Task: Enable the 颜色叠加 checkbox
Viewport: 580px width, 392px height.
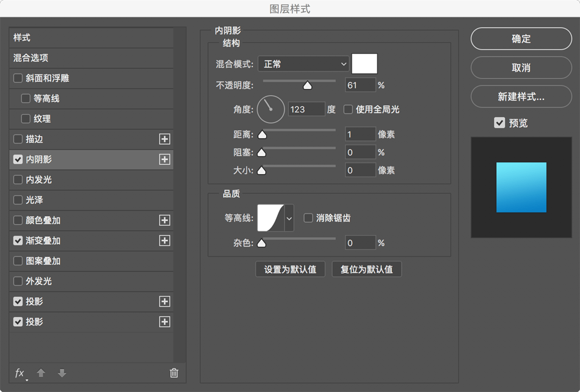Action: point(18,220)
